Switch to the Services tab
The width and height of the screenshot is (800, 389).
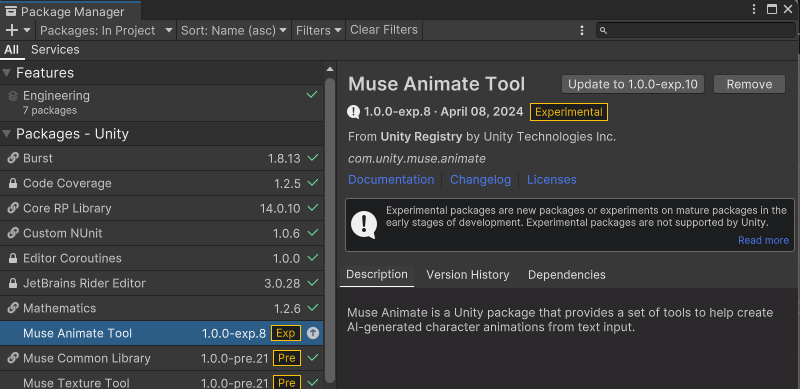pos(55,50)
